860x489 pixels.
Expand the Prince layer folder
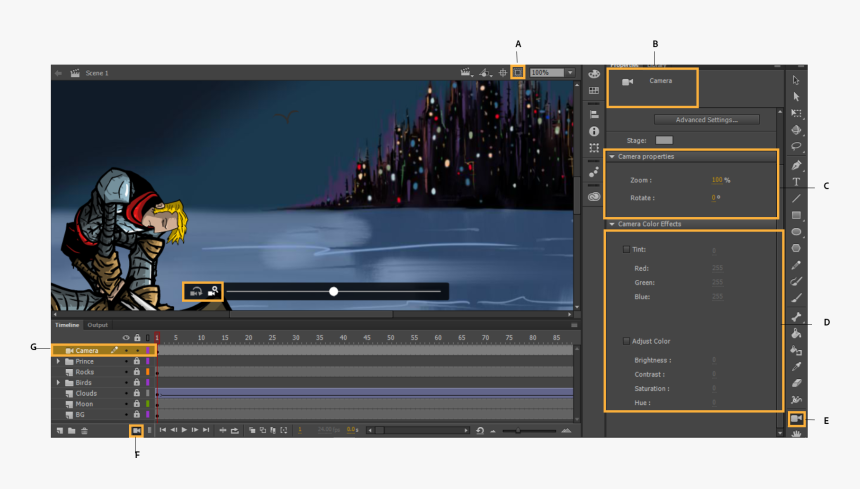pos(59,361)
